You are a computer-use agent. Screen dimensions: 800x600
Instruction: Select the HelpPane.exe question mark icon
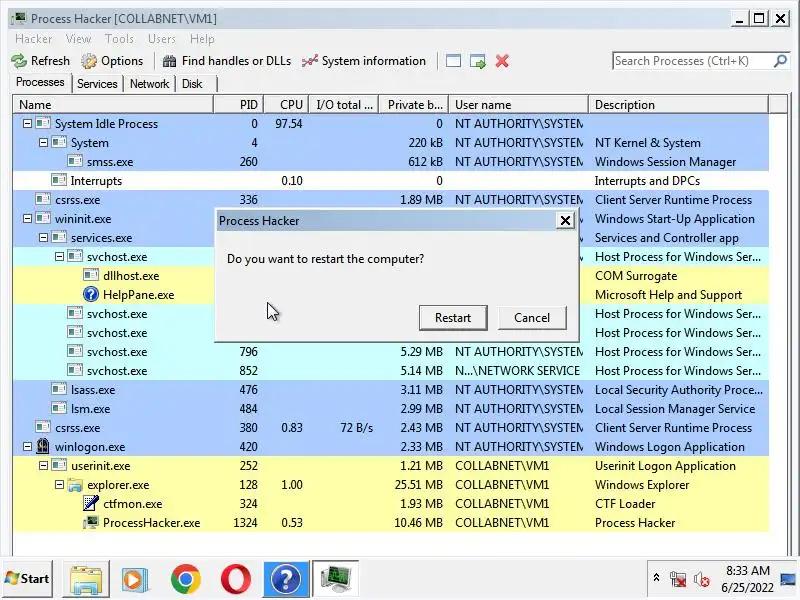point(91,294)
